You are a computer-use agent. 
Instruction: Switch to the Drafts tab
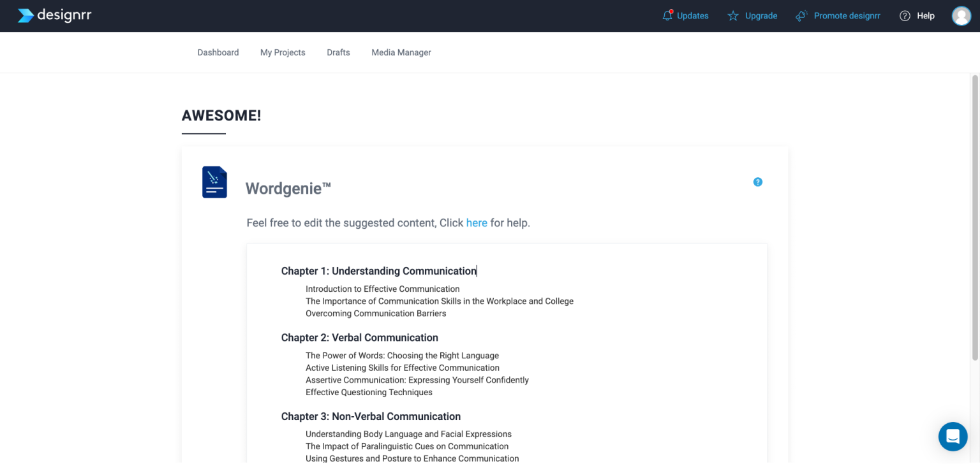[338, 52]
